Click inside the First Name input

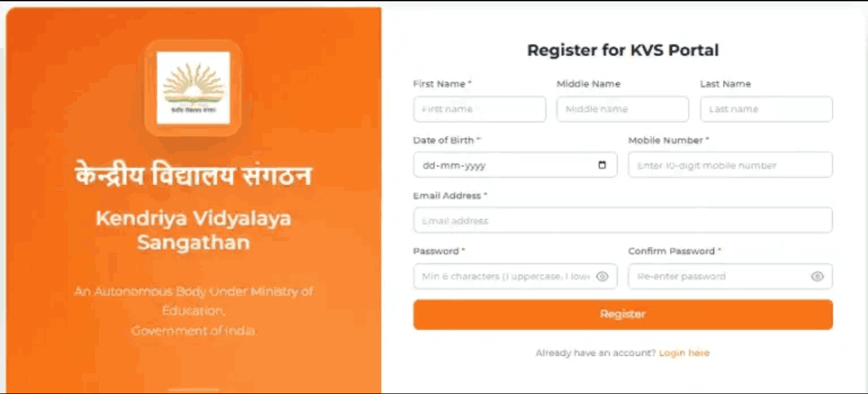point(479,109)
